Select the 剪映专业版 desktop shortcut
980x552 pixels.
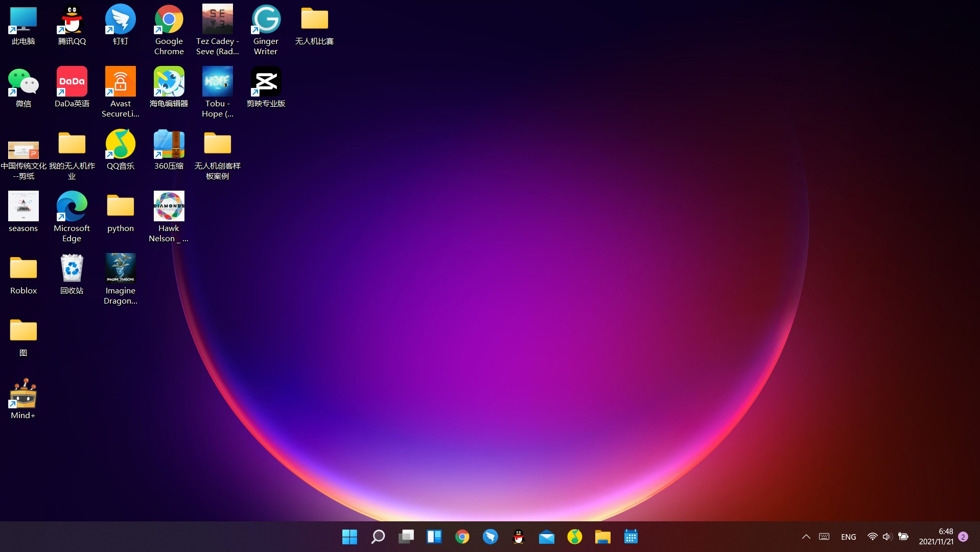(x=266, y=88)
